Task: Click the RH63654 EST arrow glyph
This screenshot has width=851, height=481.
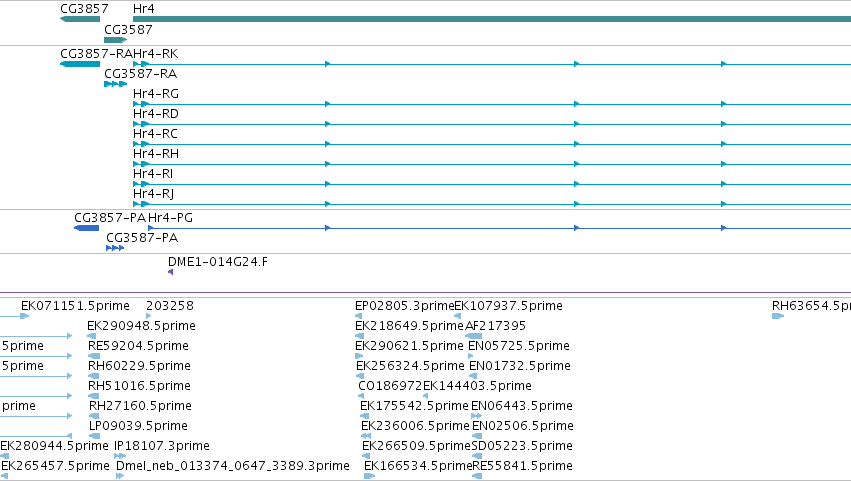Action: pyautogui.click(x=778, y=316)
